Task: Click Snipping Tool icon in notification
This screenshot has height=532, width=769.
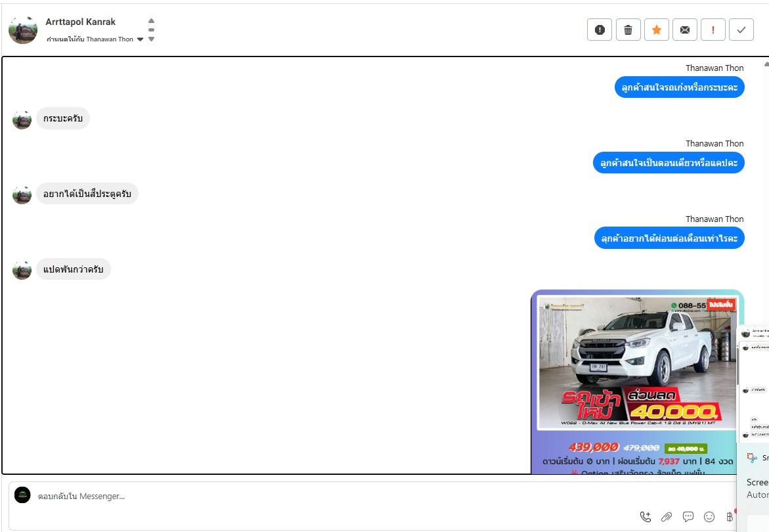Action: pyautogui.click(x=752, y=458)
